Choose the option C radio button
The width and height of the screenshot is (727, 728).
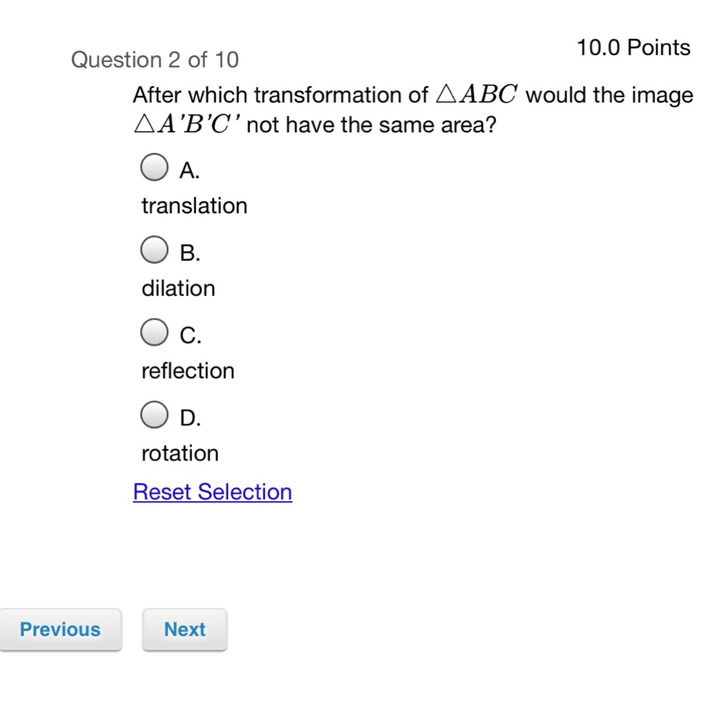pos(154,332)
